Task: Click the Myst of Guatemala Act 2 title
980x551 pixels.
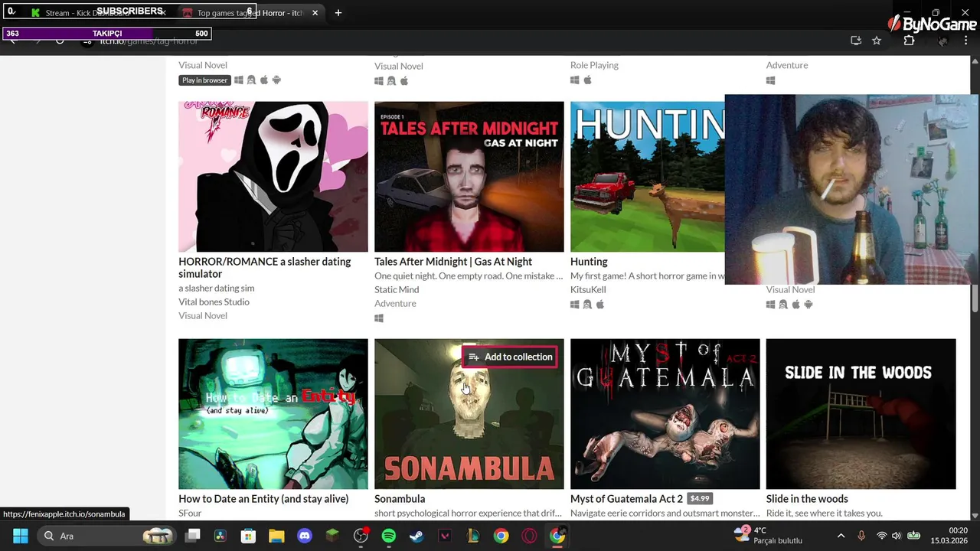Action: pos(626,498)
